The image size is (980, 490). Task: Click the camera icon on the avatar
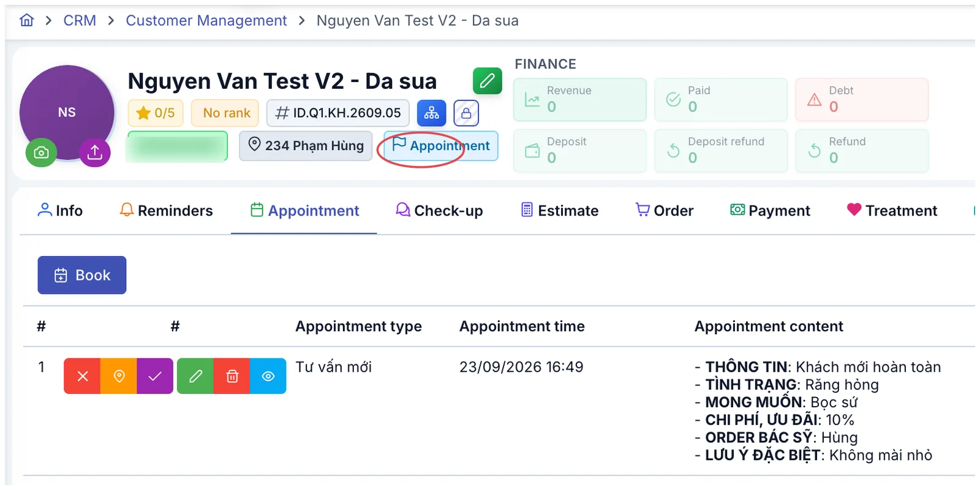tap(41, 152)
